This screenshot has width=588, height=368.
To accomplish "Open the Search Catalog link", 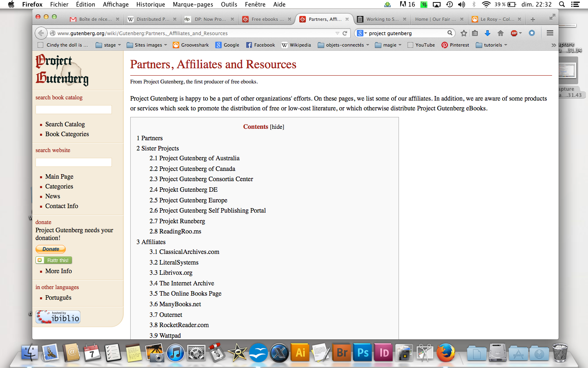I will pos(65,124).
